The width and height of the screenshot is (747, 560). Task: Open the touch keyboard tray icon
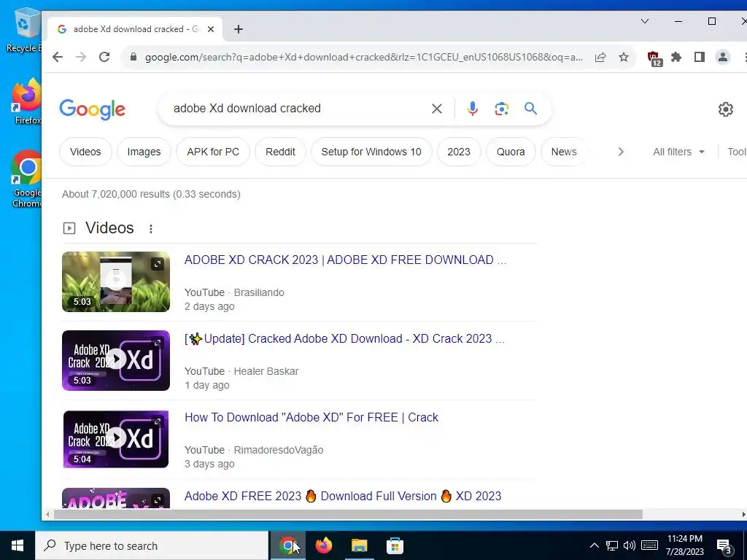click(x=649, y=545)
